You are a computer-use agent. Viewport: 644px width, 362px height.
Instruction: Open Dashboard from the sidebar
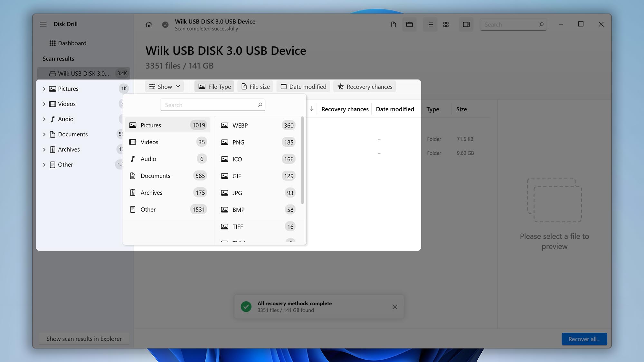[x=72, y=43]
